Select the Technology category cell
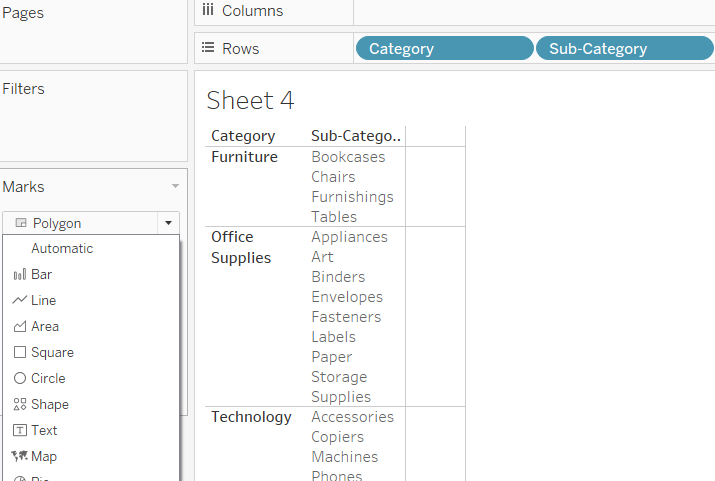This screenshot has width=715, height=481. [x=251, y=417]
